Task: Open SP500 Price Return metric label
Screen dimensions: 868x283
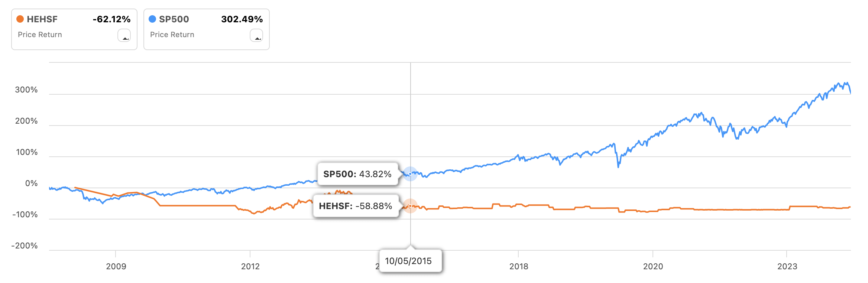Action: point(172,35)
